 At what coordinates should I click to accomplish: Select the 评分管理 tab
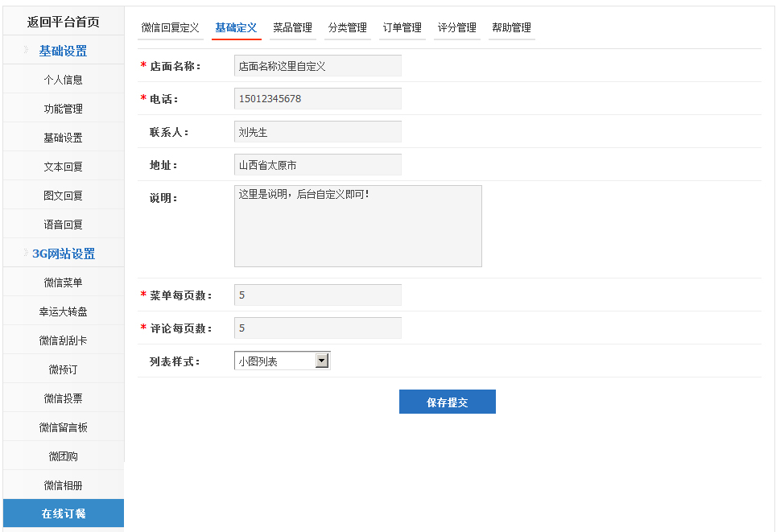pyautogui.click(x=456, y=28)
